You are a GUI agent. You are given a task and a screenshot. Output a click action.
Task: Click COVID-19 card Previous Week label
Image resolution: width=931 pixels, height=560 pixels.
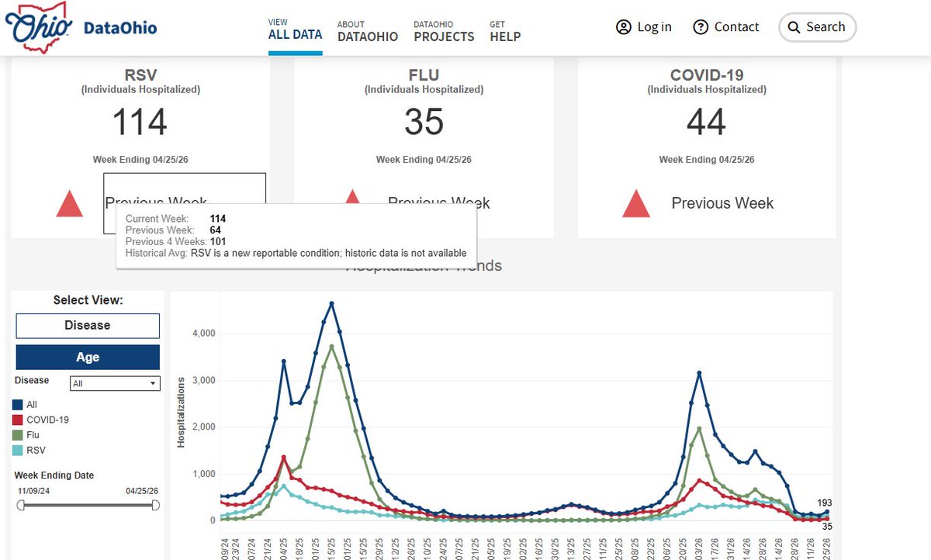(722, 203)
